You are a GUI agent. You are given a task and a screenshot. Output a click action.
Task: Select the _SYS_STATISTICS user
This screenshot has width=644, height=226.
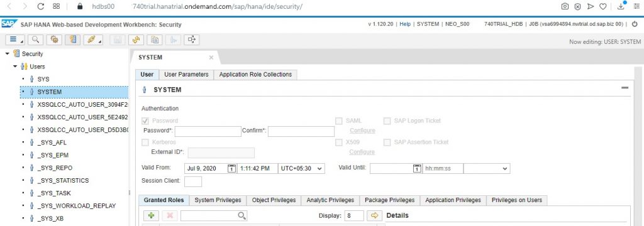pyautogui.click(x=63, y=180)
